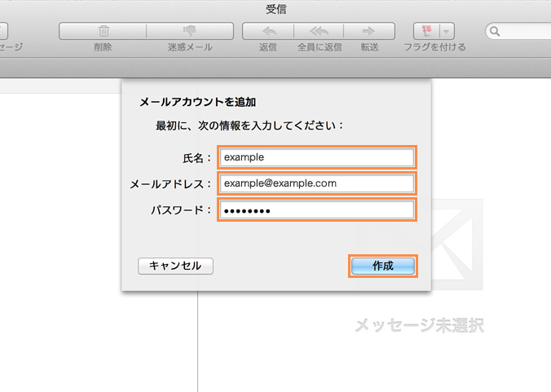Click the 転送 toolbar label

tap(369, 47)
